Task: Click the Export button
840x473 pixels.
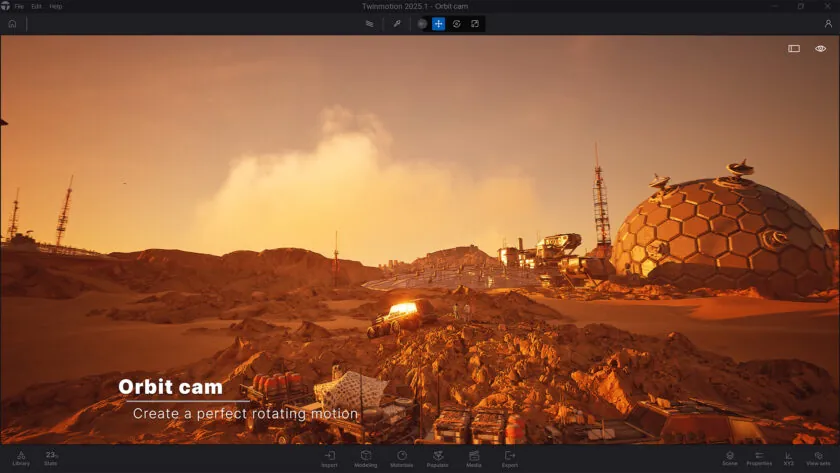Action: point(510,458)
